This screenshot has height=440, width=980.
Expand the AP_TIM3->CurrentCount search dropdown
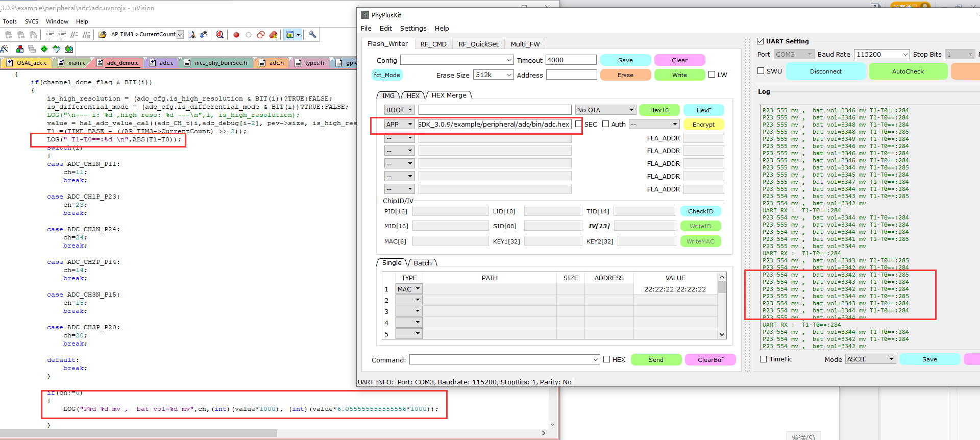180,35
